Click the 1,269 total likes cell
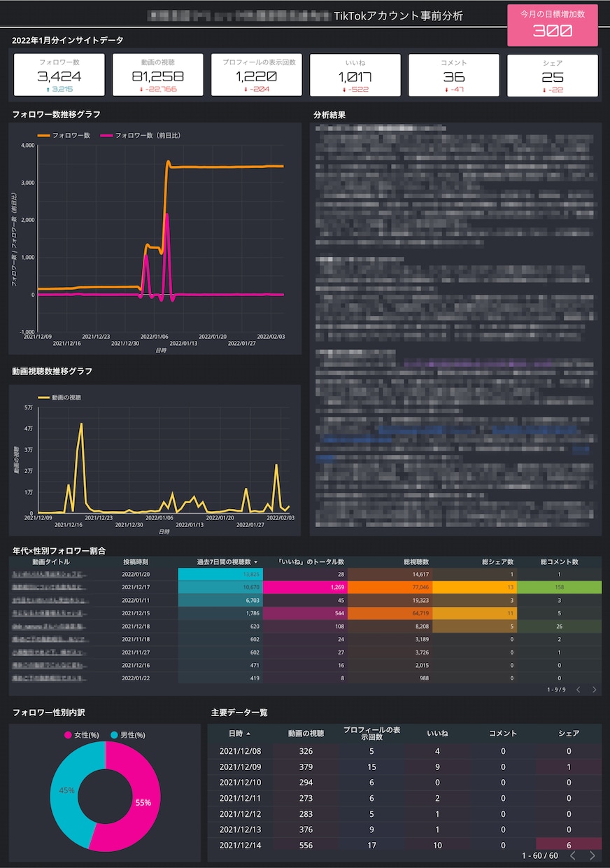 (x=305, y=587)
